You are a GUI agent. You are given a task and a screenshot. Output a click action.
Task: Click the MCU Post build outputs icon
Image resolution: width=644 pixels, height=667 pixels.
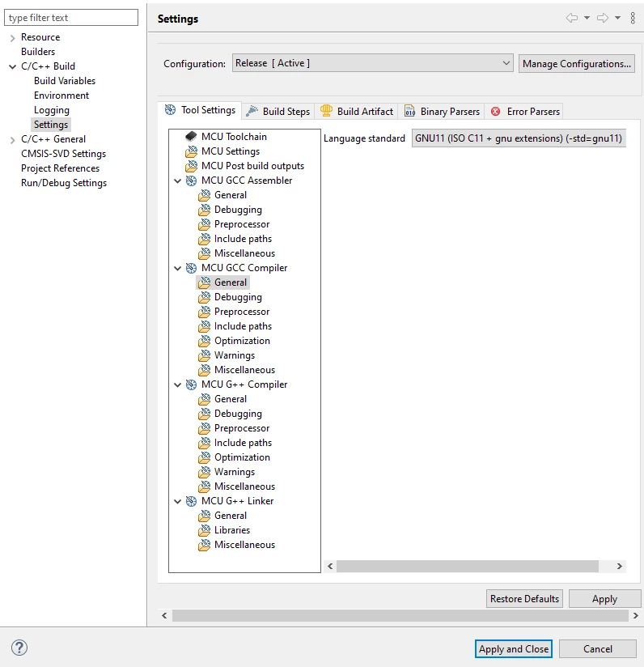(x=191, y=165)
